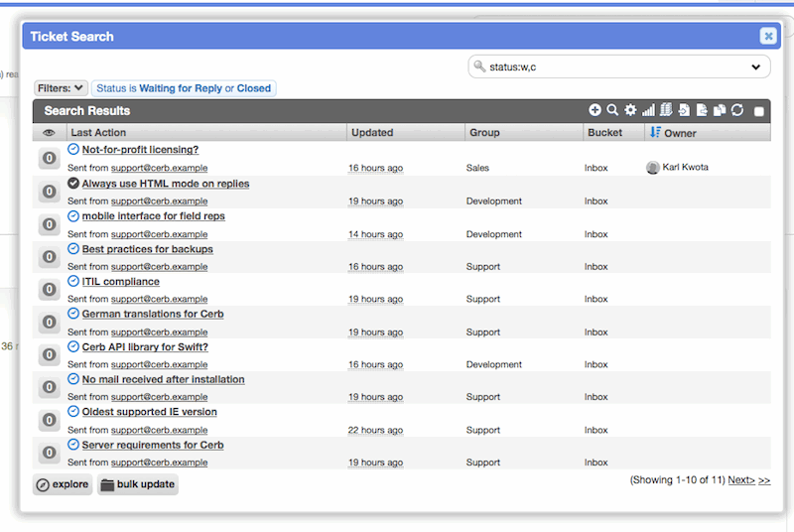Click the status:w,c search field
The image size is (794, 532).
[x=619, y=66]
